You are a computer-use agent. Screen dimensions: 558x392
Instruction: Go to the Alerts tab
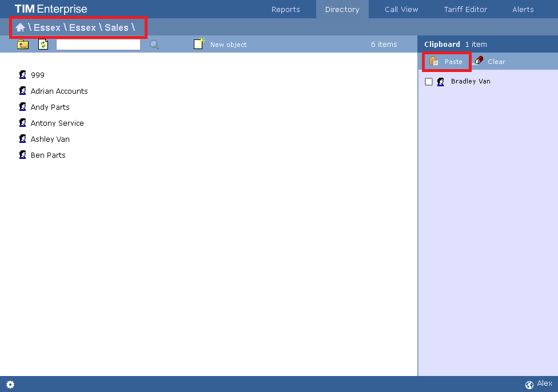click(523, 9)
